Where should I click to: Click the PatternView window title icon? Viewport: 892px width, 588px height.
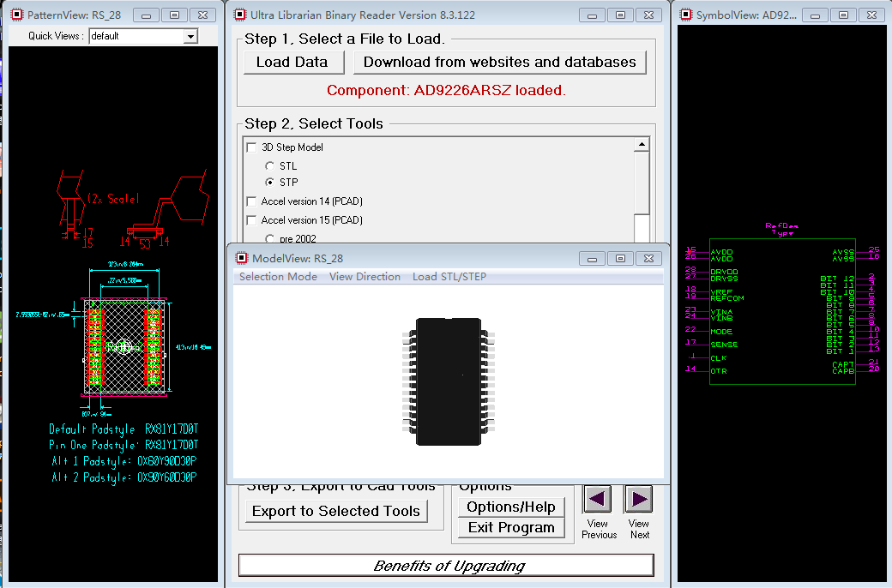18,15
